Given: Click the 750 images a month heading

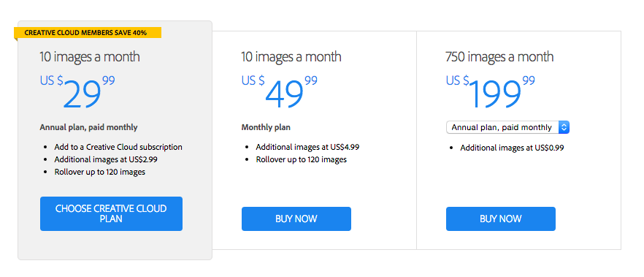Looking at the screenshot, I should (x=499, y=57).
